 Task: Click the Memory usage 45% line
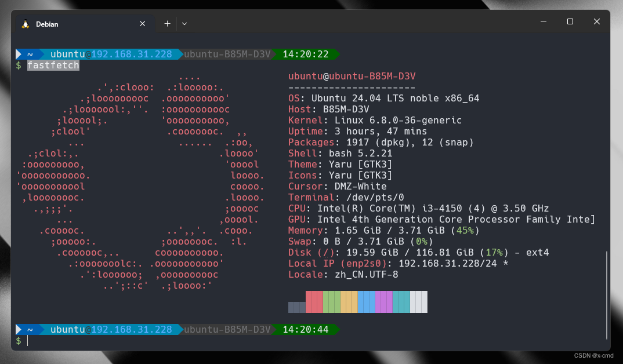[x=384, y=230]
